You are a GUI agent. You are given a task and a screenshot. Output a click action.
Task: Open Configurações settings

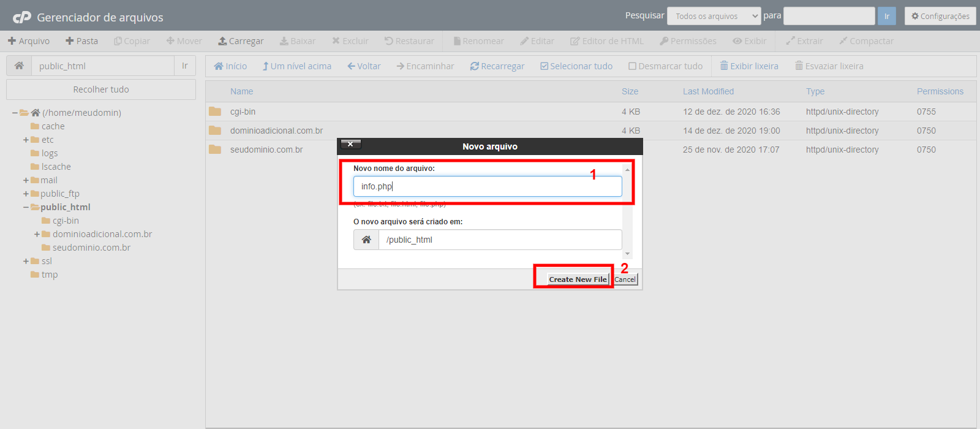coord(940,16)
